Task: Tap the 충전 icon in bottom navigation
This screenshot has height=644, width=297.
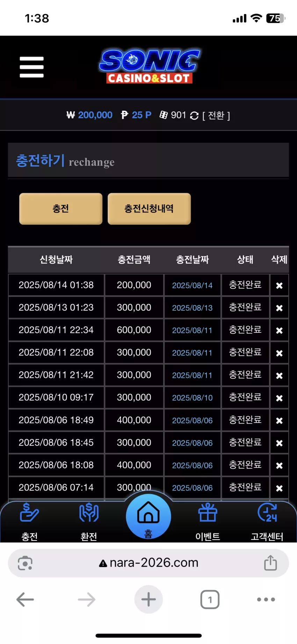Action: pos(30,522)
